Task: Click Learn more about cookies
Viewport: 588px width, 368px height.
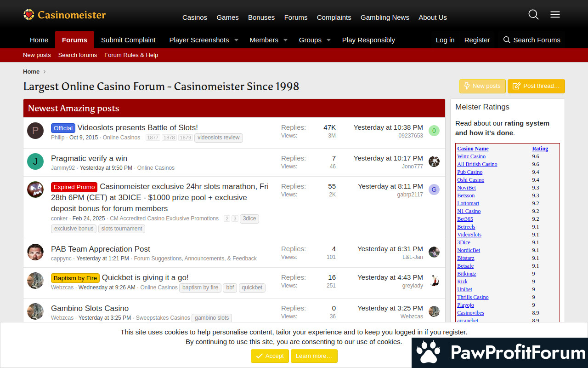Action: [314, 356]
